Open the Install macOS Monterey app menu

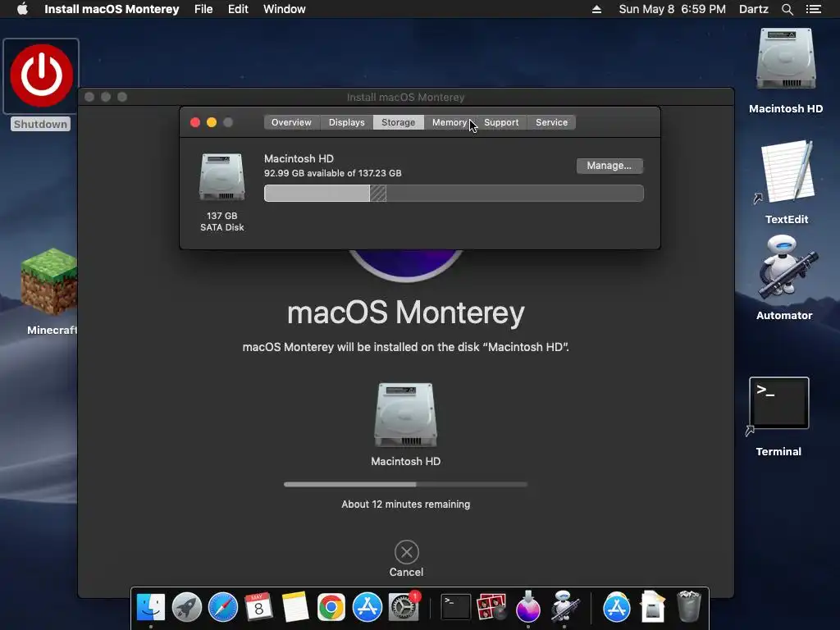click(x=112, y=9)
